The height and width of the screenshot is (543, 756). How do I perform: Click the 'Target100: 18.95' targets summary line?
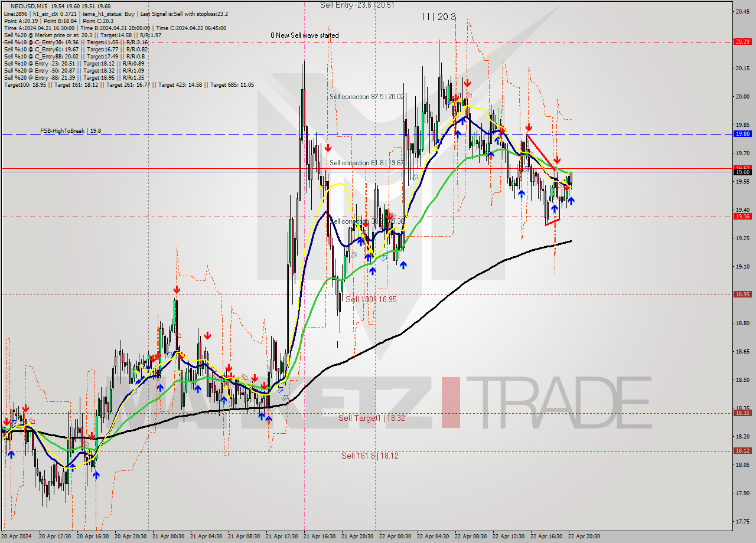pyautogui.click(x=129, y=84)
